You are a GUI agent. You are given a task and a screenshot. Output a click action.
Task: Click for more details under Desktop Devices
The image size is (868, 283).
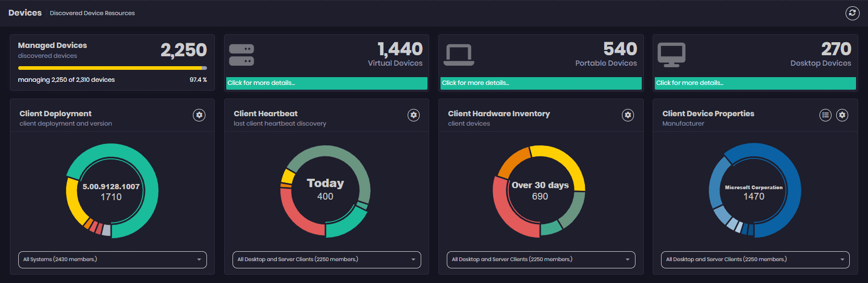tap(755, 83)
